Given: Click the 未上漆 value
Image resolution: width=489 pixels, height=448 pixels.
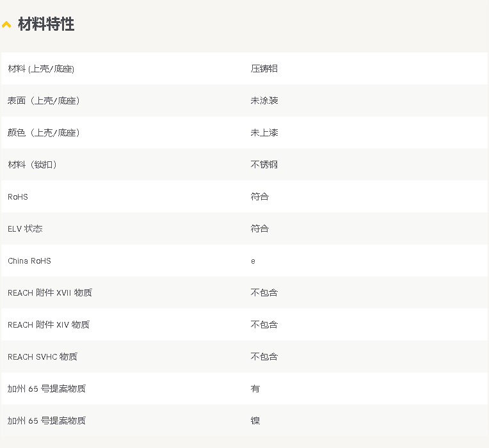Looking at the screenshot, I should click(x=264, y=132).
